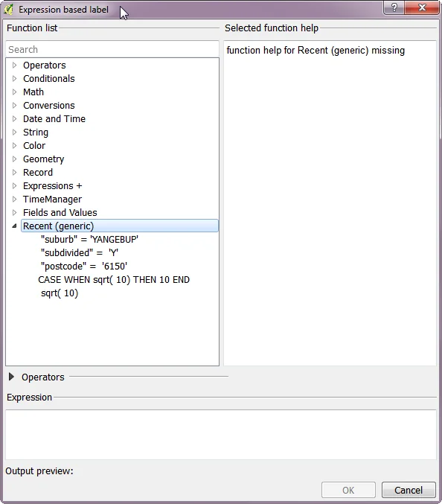Select the TimeManager category
The image size is (442, 504).
click(x=52, y=200)
